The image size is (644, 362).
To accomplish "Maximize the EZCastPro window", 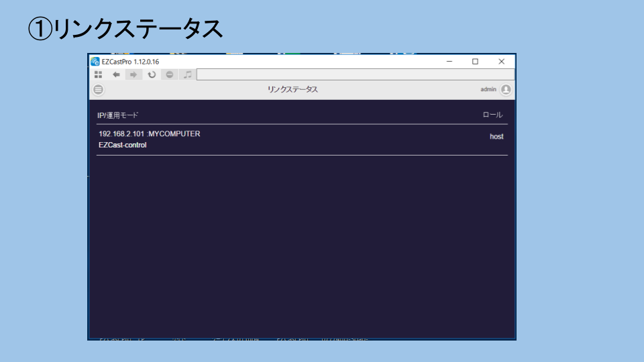I will click(475, 62).
